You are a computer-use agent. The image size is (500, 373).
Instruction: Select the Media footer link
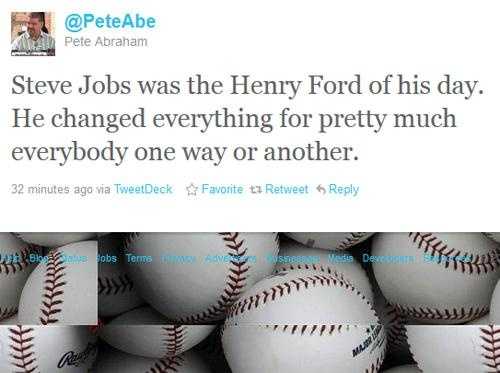pyautogui.click(x=341, y=258)
